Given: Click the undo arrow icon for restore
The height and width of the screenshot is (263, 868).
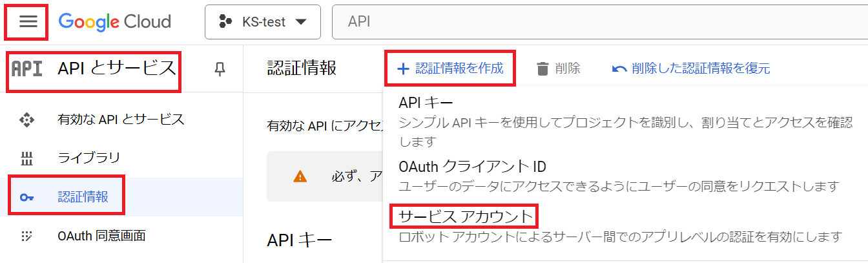Looking at the screenshot, I should click(x=619, y=68).
